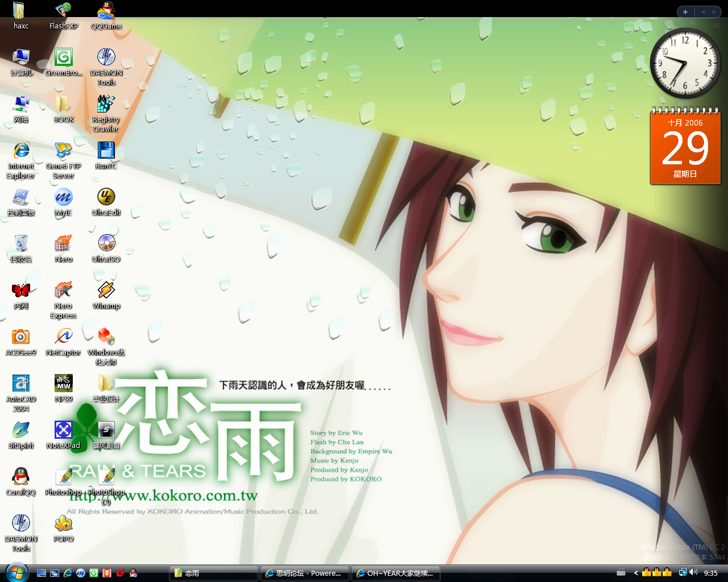Click the calendar gadget showing 29
The height and width of the screenshot is (582, 728).
coord(685,145)
